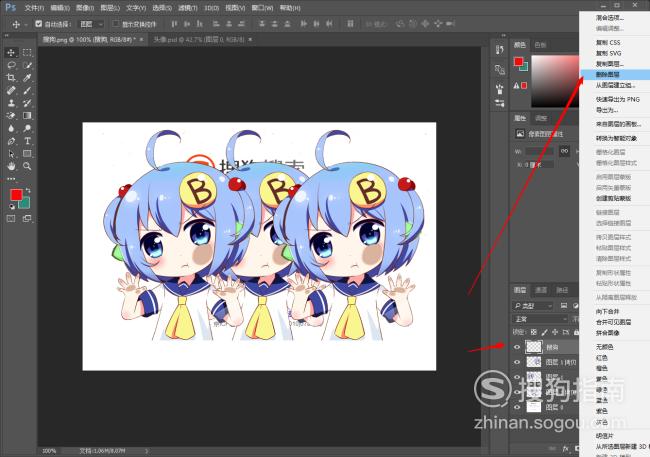Open the layer filter 类型 dropdown
This screenshot has width=650, height=457.
[533, 306]
